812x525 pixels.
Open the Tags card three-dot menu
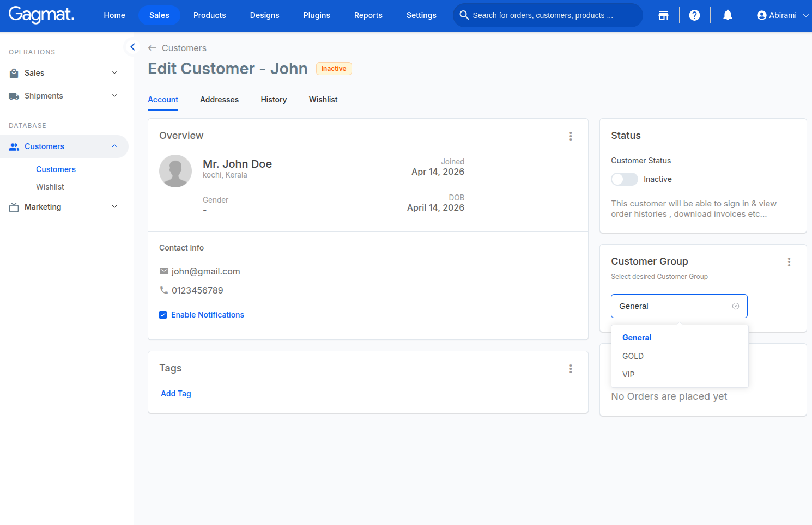tap(571, 369)
